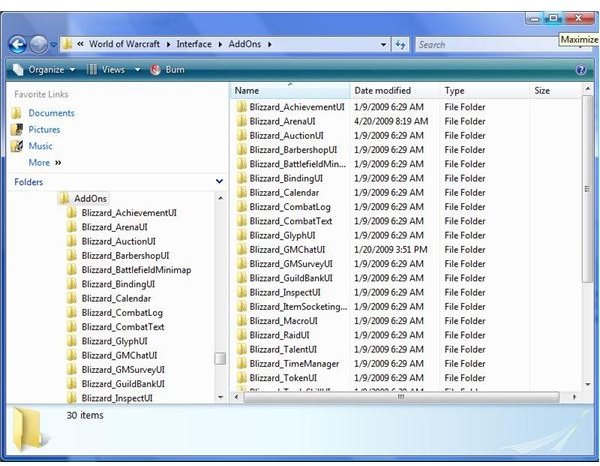
Task: Click the 1/20/2009 3:51 PM date cell
Action: click(x=391, y=249)
